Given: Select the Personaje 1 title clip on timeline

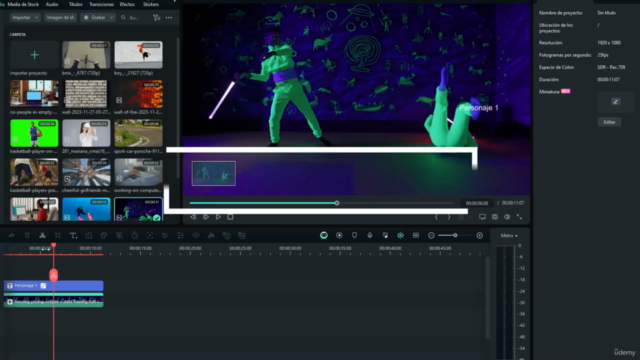Looking at the screenshot, I should click(53, 286).
